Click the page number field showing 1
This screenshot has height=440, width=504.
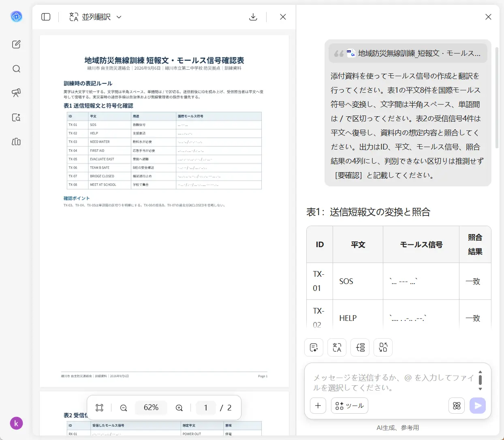tap(206, 408)
